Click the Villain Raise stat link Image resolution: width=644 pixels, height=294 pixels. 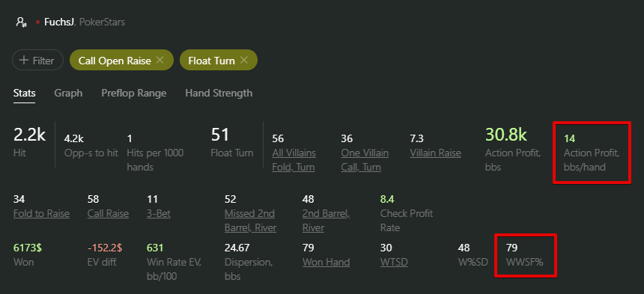435,153
